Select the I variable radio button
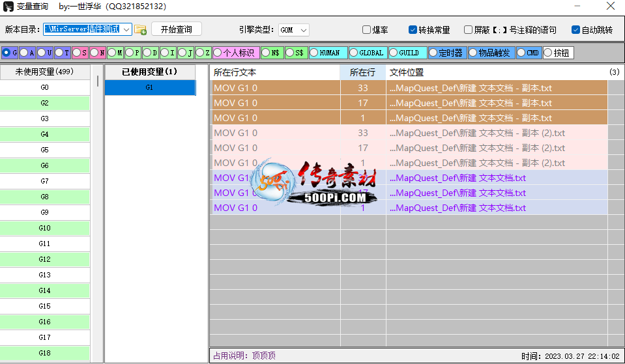 (164, 53)
